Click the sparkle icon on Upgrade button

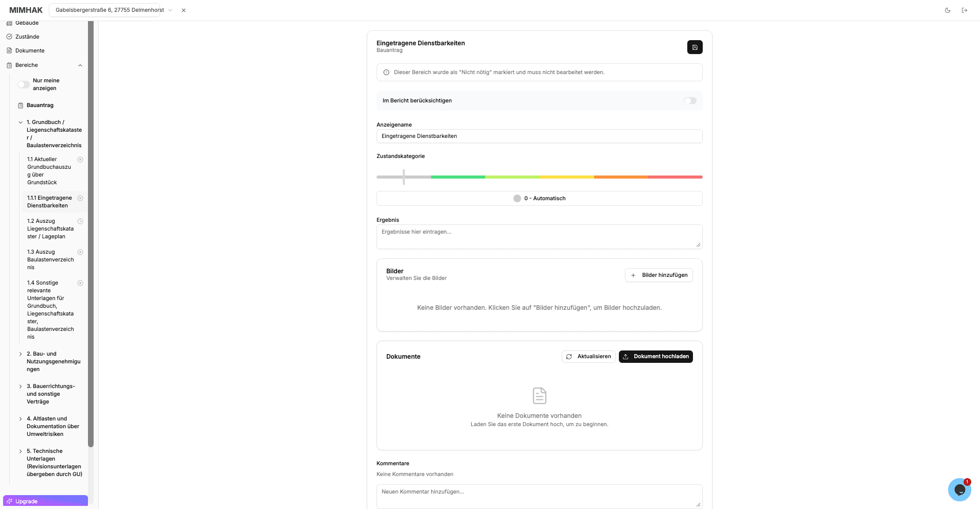[x=9, y=501]
